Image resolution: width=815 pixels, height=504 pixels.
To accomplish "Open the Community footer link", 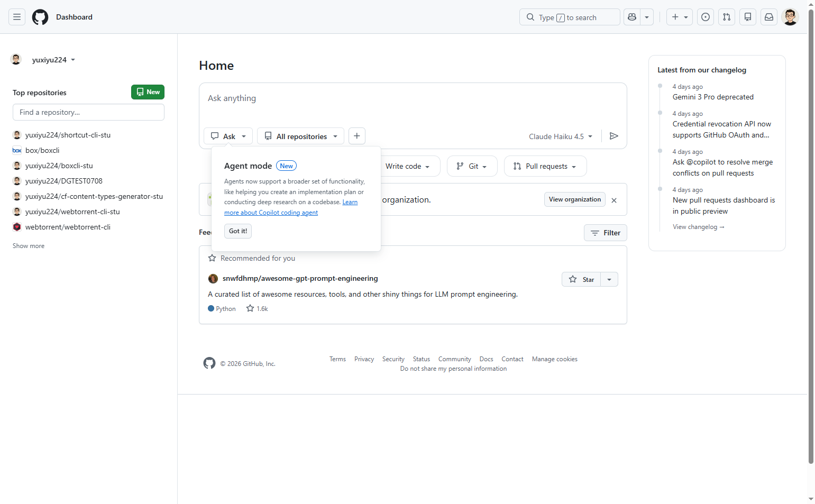I will [454, 359].
